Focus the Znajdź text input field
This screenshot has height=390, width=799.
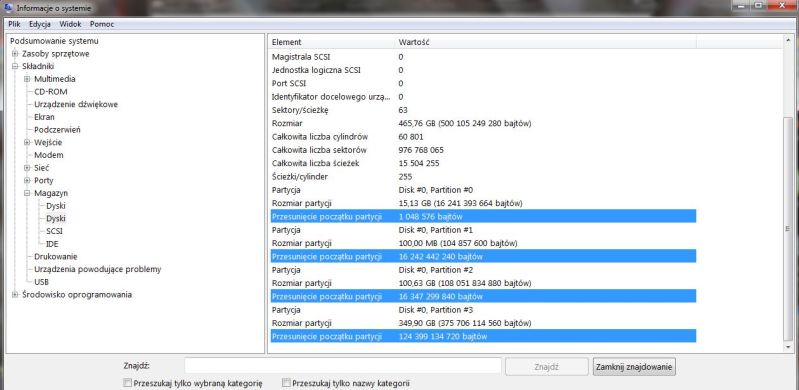click(343, 366)
